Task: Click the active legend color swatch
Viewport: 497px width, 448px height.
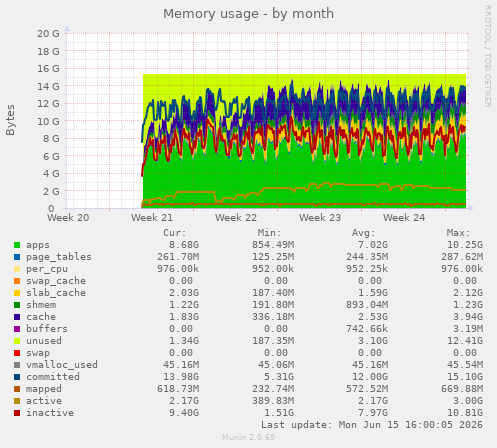Action: [17, 401]
